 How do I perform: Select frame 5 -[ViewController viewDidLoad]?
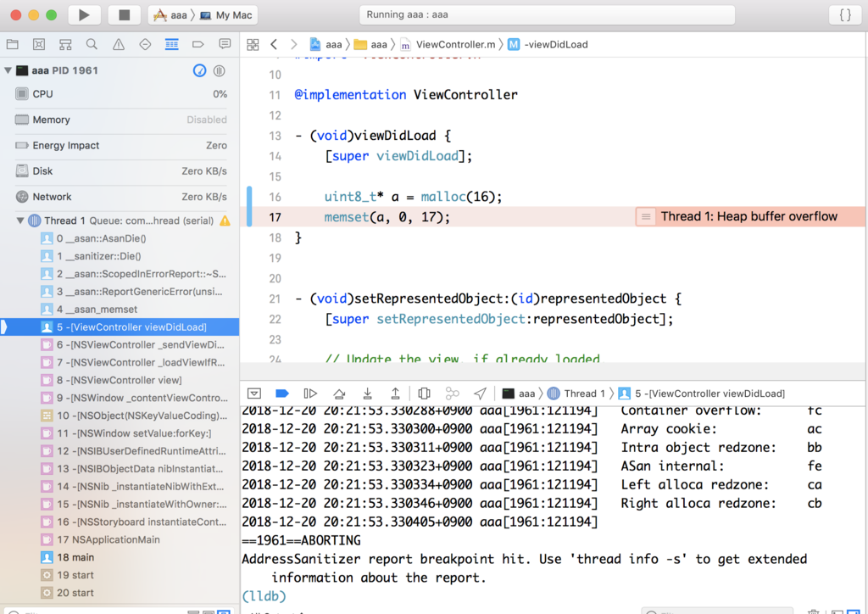pos(120,327)
